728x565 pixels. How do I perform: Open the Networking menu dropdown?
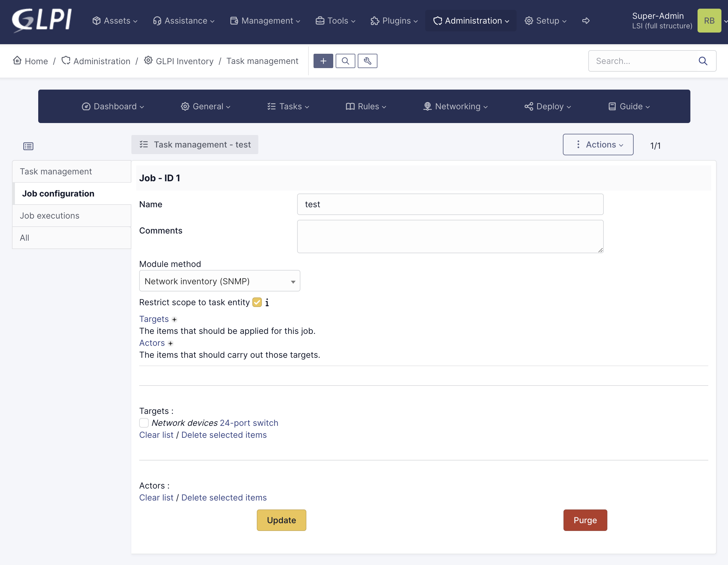(x=455, y=106)
